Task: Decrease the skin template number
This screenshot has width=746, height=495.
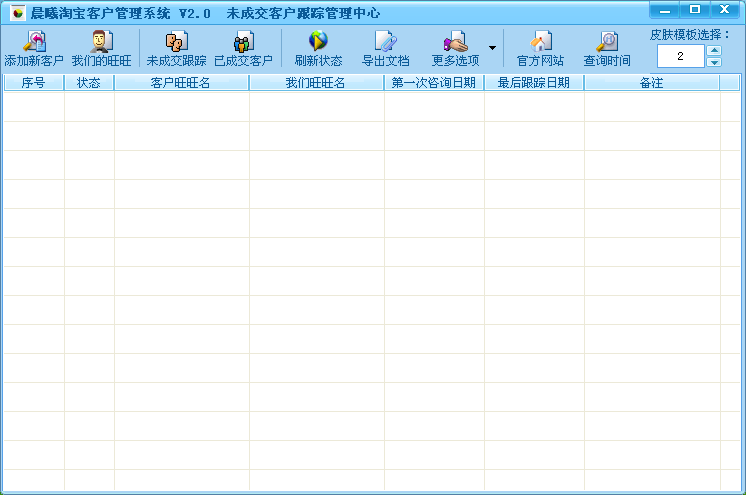Action: point(714,62)
